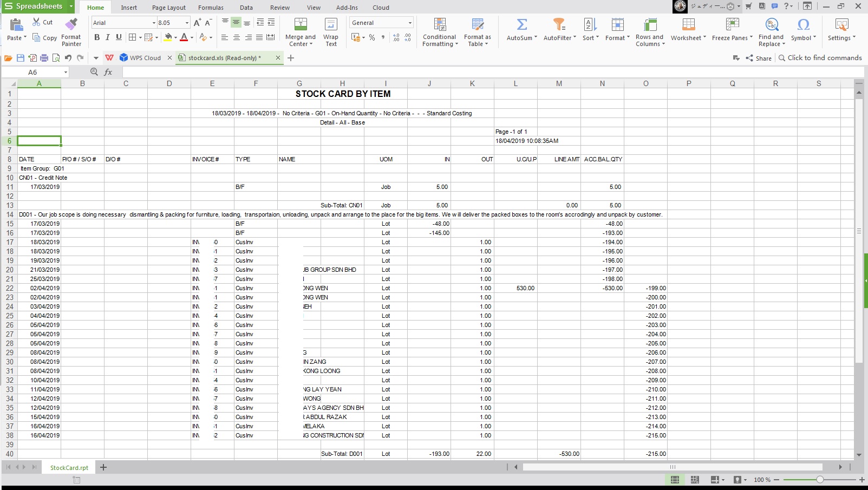Toggle underline formatting
This screenshot has width=868, height=490.
click(119, 37)
